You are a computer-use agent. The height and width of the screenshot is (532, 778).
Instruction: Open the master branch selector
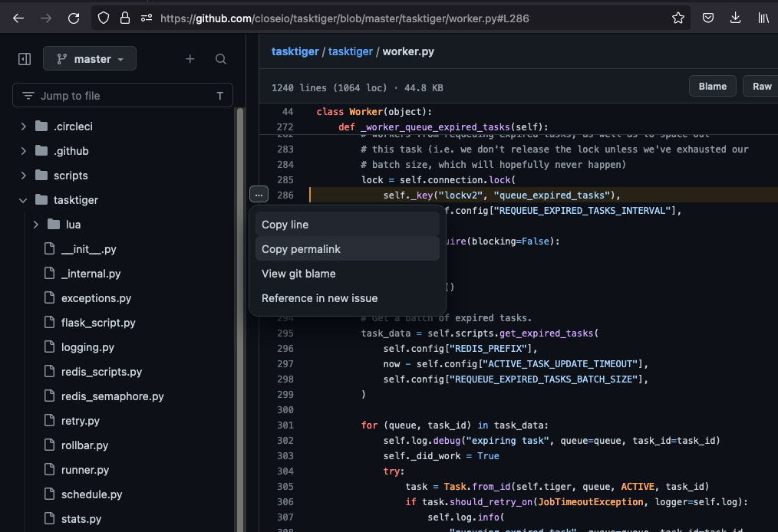coord(89,58)
